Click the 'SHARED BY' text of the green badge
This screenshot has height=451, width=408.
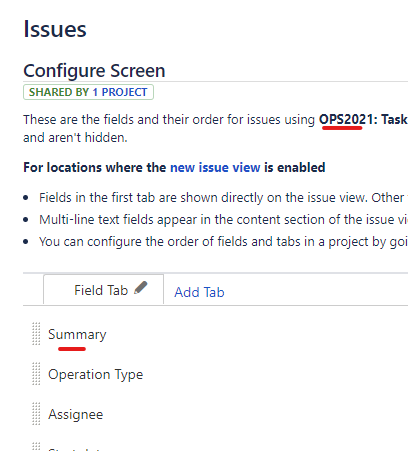pyautogui.click(x=59, y=92)
